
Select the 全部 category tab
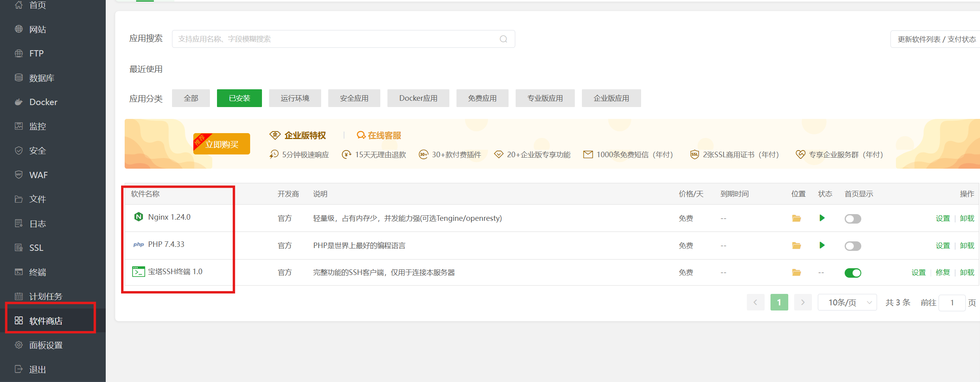coord(191,98)
